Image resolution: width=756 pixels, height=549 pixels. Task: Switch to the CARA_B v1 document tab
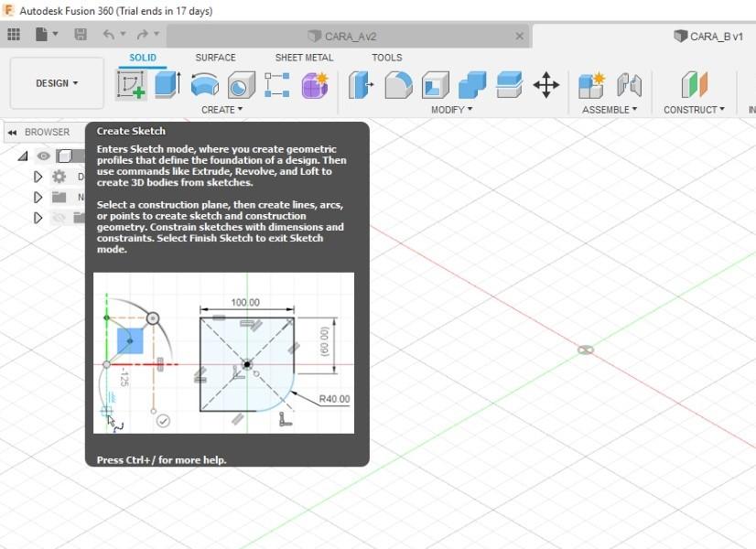(708, 37)
